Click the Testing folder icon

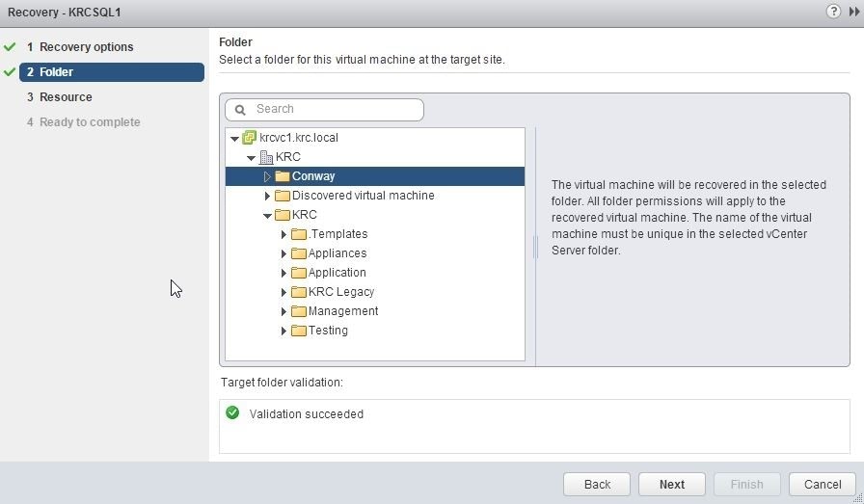point(299,331)
